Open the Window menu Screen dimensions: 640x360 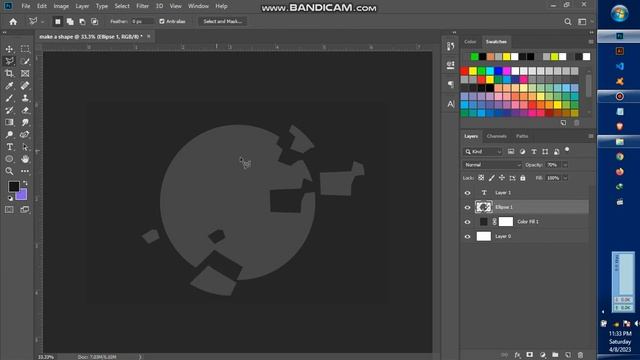pyautogui.click(x=198, y=6)
